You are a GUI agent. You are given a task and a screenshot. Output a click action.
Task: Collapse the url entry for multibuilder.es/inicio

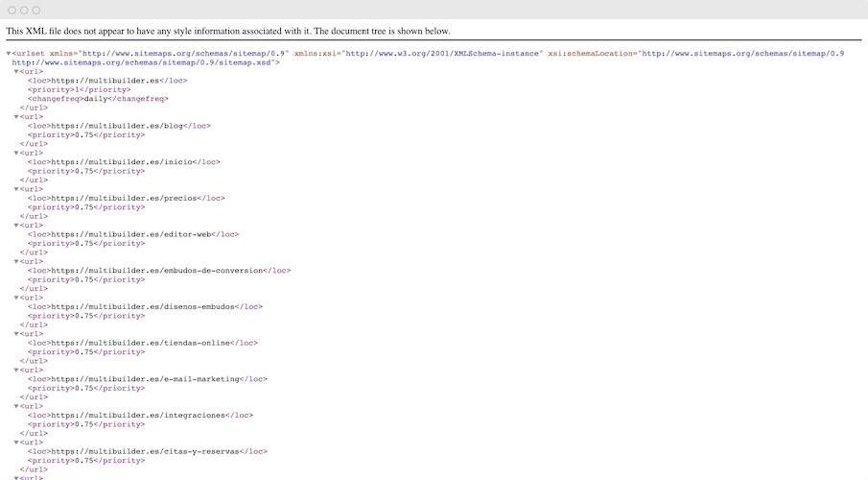pos(16,153)
